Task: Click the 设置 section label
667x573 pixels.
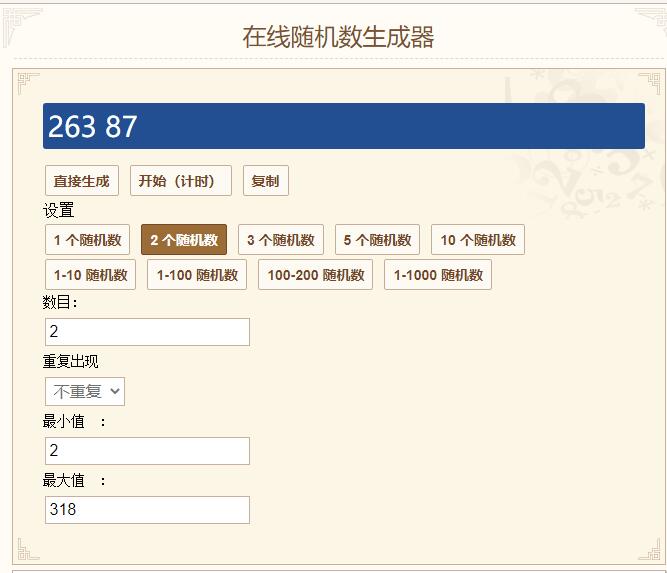Action: click(58, 211)
